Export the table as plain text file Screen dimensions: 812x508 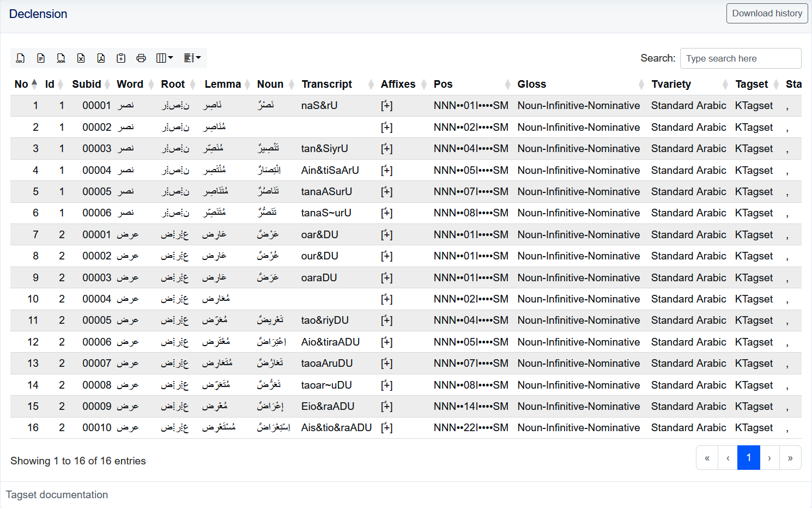pos(41,58)
